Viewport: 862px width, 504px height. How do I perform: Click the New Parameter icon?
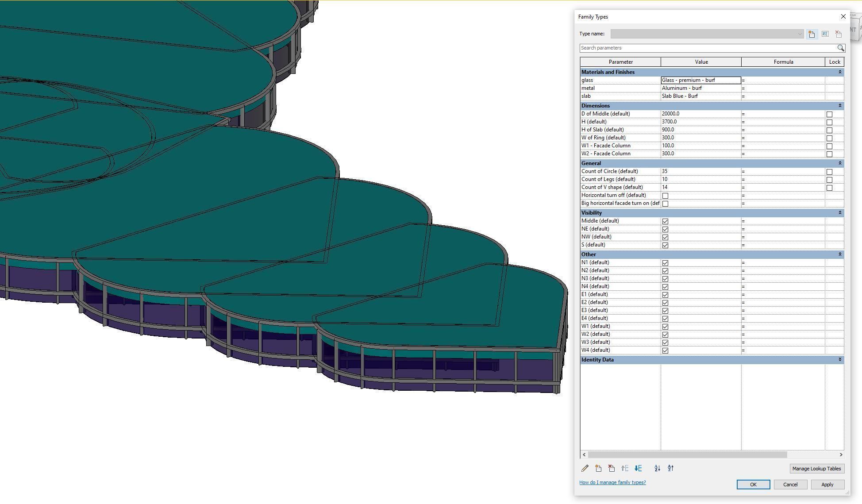coord(598,468)
